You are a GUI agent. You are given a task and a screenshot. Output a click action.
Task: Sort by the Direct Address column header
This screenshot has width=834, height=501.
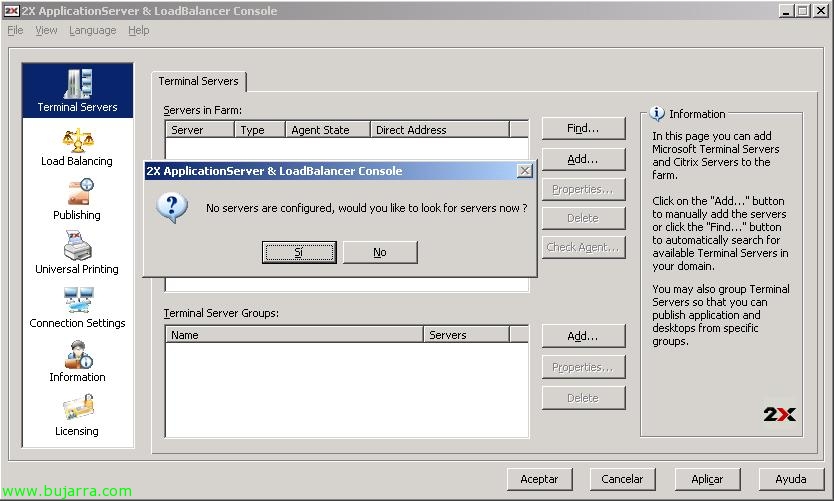tap(440, 130)
